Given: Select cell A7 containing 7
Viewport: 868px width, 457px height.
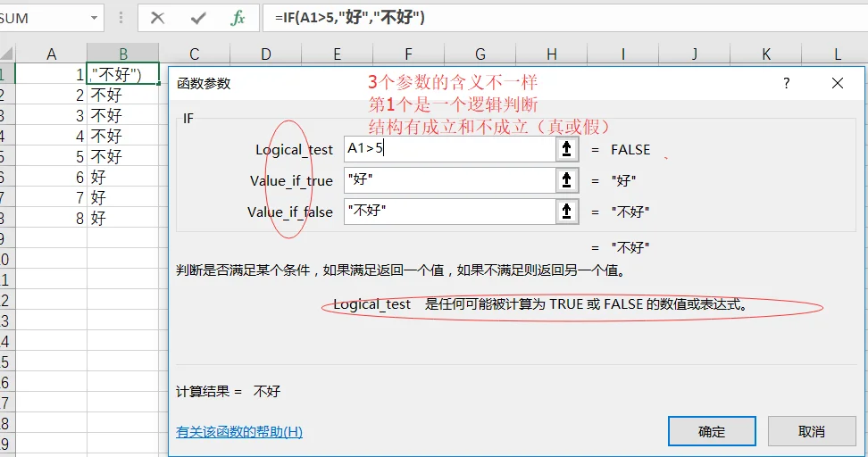Looking at the screenshot, I should [x=51, y=197].
